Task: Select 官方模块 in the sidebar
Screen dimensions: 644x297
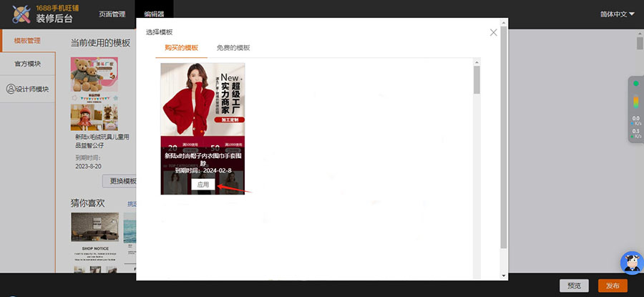Action: 27,64
